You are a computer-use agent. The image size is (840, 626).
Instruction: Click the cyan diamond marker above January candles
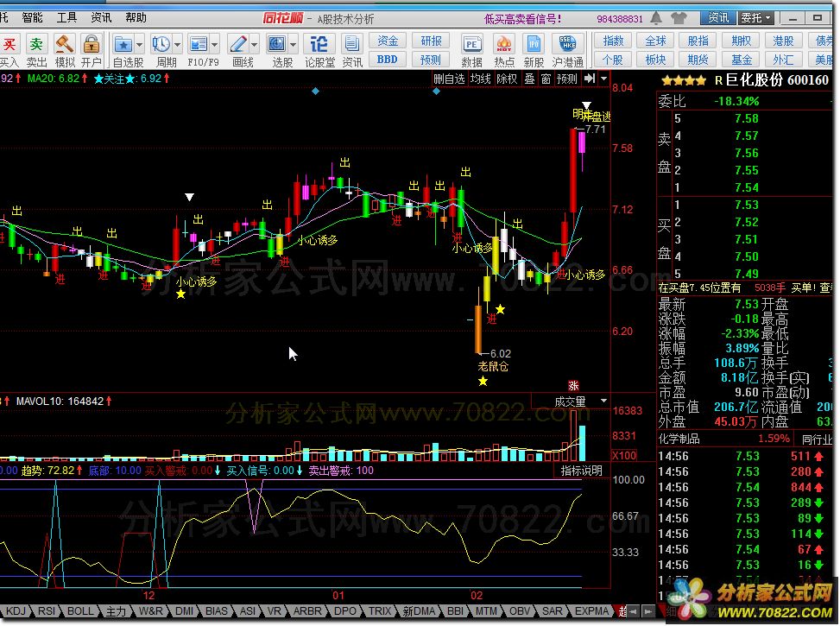click(x=315, y=92)
